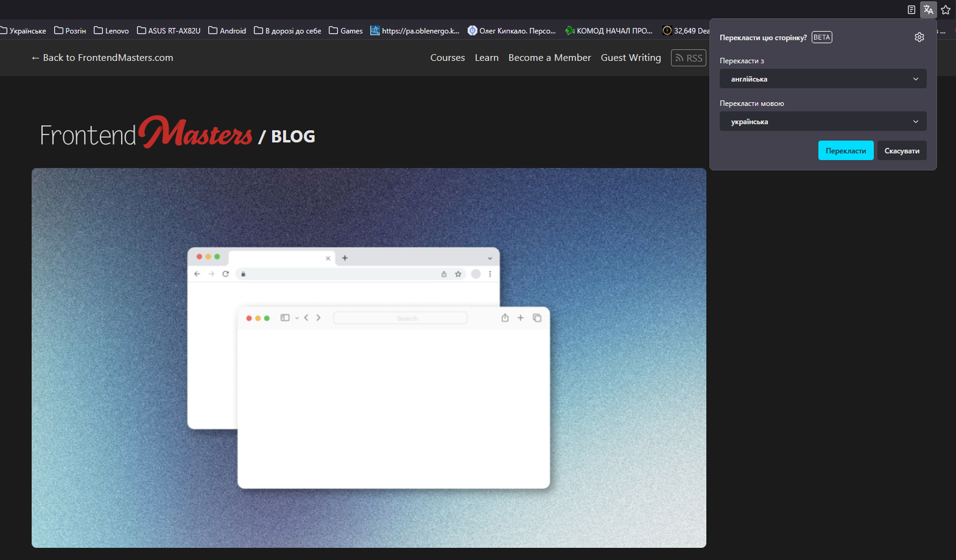Open the Розгін bookmarks folder
Viewport: 956px width, 560px height.
70,30
